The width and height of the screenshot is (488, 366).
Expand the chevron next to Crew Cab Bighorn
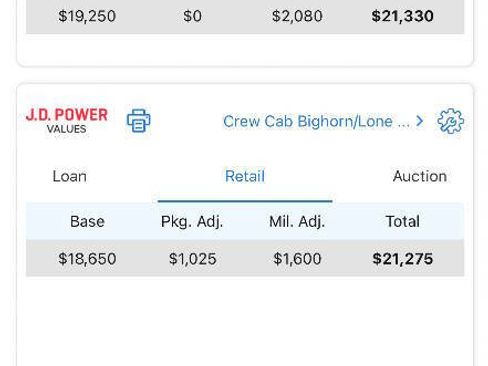point(420,121)
